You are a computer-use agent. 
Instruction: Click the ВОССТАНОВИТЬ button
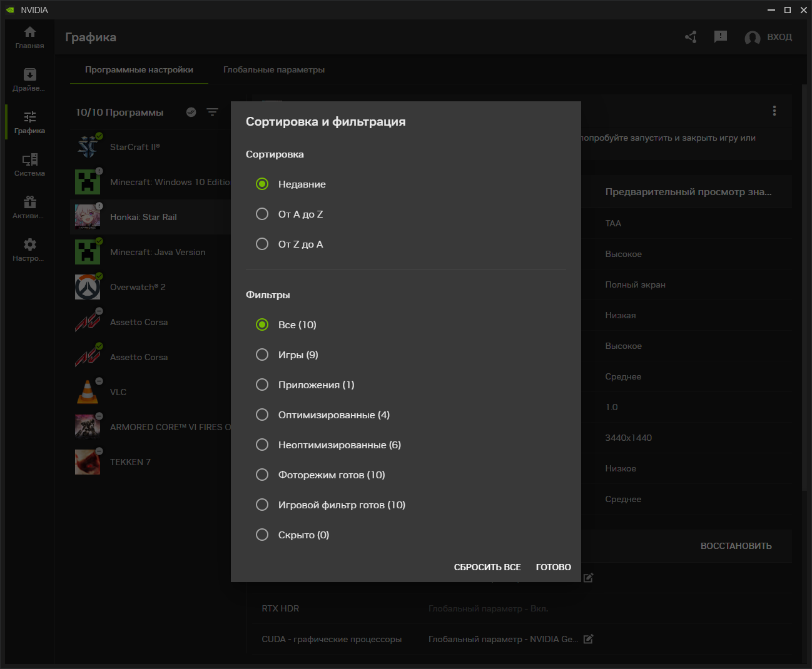pyautogui.click(x=736, y=546)
